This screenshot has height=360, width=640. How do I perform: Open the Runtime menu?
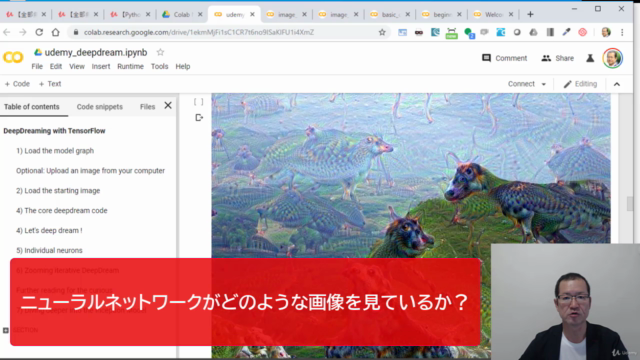130,67
